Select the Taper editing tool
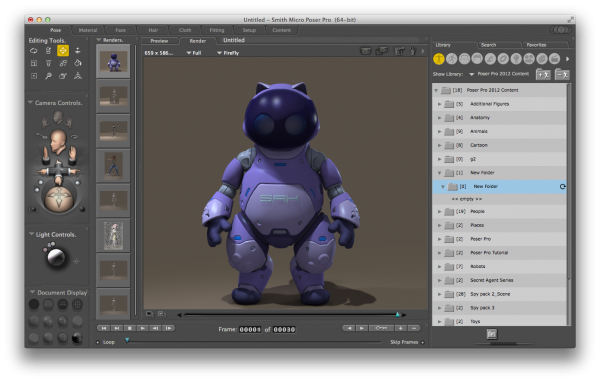The image size is (600, 382). point(48,63)
